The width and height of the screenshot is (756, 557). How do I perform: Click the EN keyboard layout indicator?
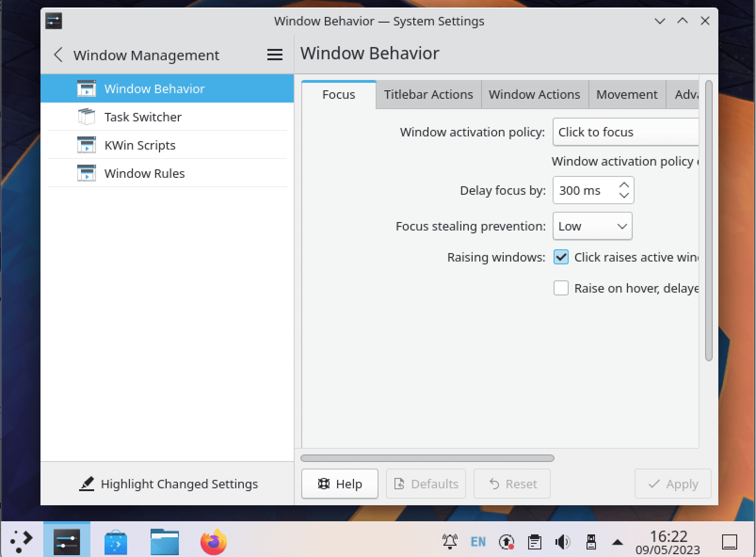pyautogui.click(x=478, y=542)
